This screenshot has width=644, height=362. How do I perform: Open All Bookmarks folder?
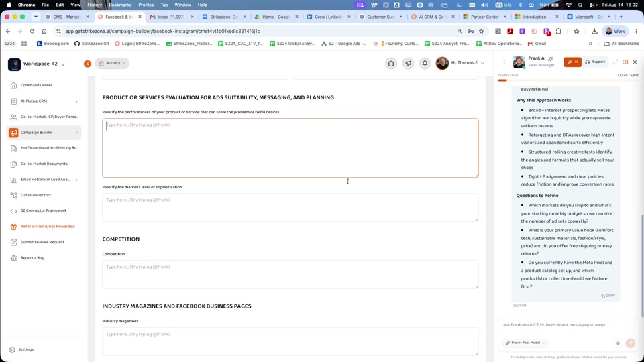tap(621, 44)
